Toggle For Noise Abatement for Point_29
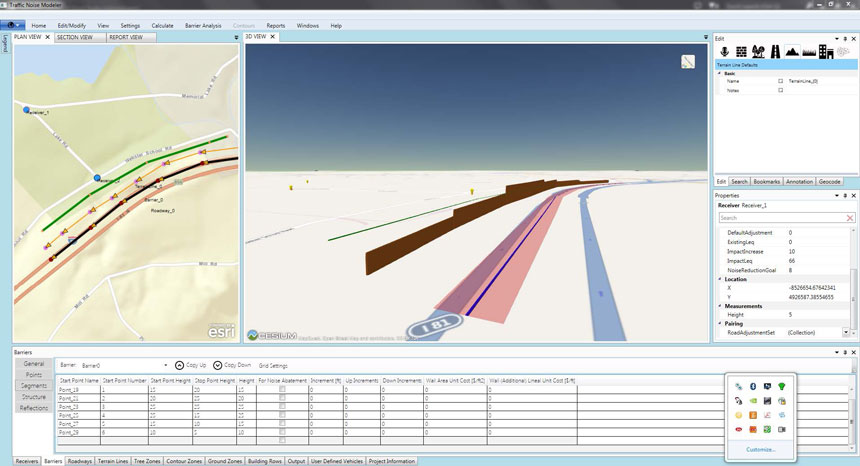 tap(282, 432)
